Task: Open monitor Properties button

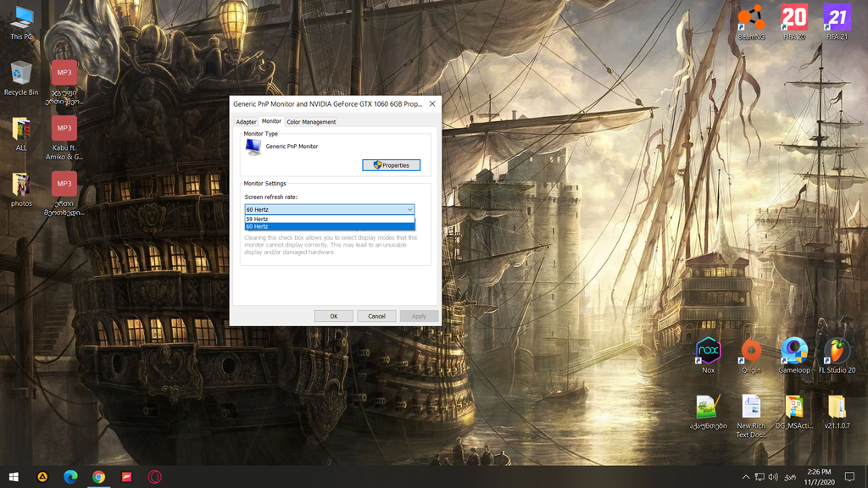Action: (x=392, y=165)
